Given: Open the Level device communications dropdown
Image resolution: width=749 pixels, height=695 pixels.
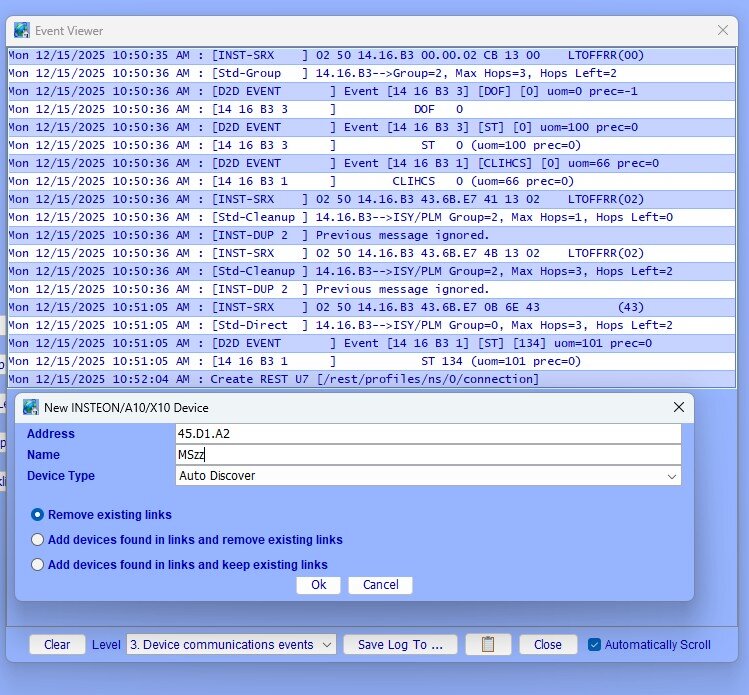Looking at the screenshot, I should (x=231, y=644).
